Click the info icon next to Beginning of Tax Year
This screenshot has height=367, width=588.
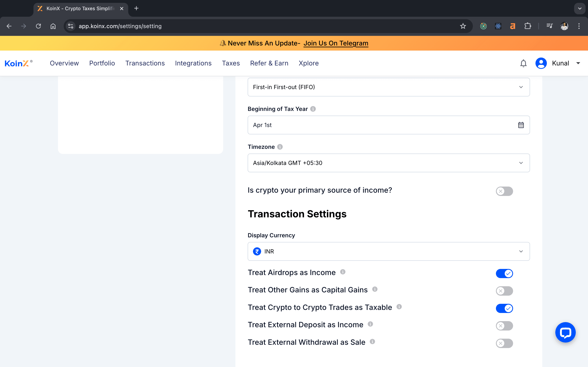[313, 109]
